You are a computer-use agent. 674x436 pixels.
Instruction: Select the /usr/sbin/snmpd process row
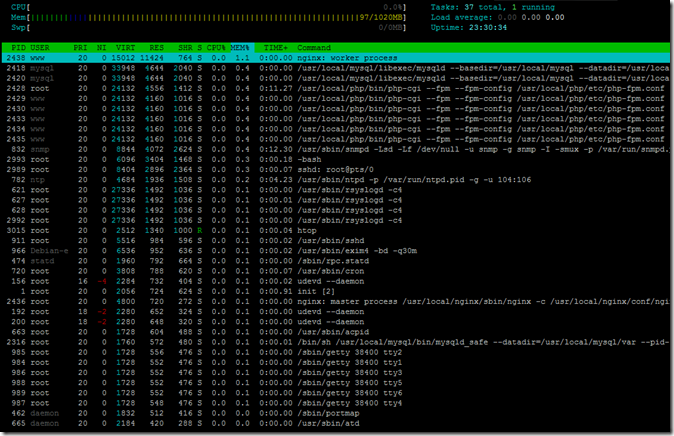coord(336,149)
